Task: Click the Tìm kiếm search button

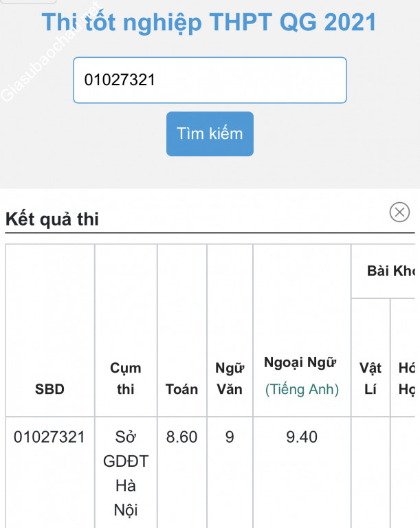Action: click(210, 133)
